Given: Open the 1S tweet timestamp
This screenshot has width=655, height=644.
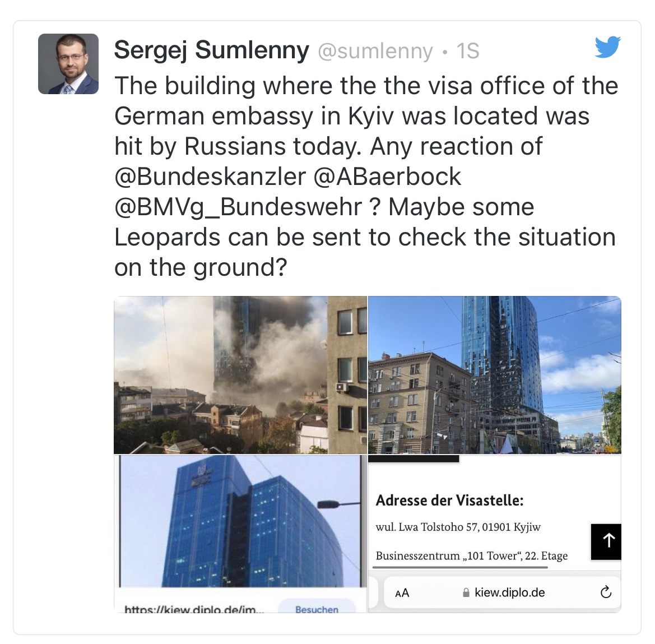Looking at the screenshot, I should [467, 51].
